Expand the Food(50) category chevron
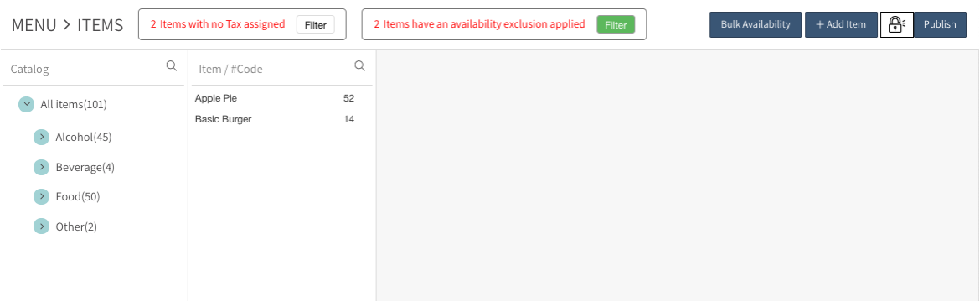The width and height of the screenshot is (980, 302). [41, 196]
